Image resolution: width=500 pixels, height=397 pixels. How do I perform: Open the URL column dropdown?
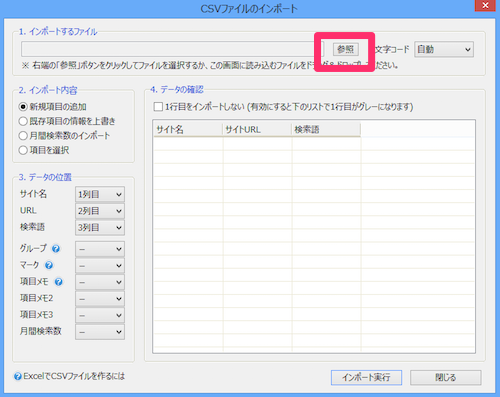pos(100,211)
